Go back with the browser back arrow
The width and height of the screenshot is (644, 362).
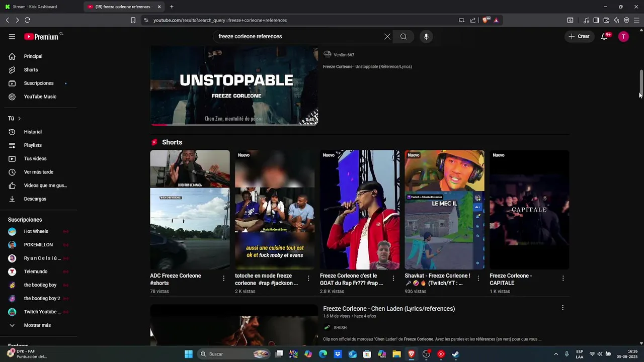pos(7,20)
